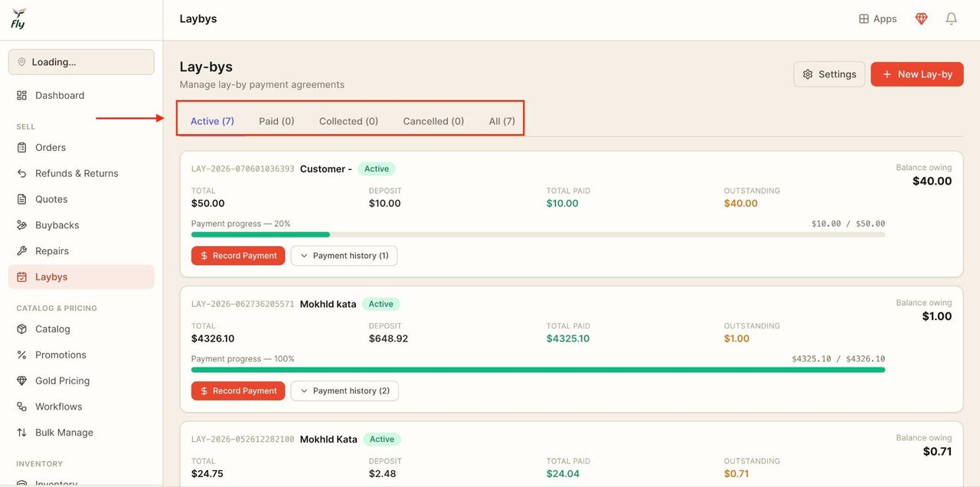Click the red gem icon in header
The height and width of the screenshot is (487, 980).
coord(922,19)
